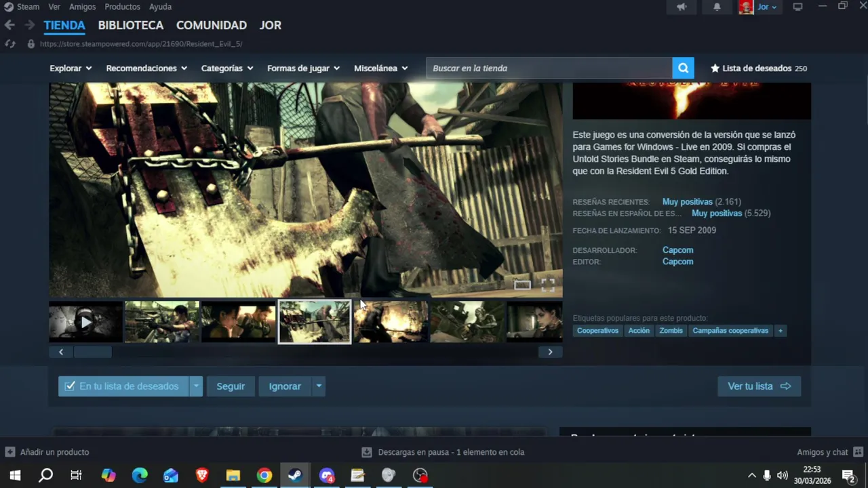Screen dimensions: 868x488
Task: Click the thumbnail strip scrollbar handle
Action: (x=92, y=352)
